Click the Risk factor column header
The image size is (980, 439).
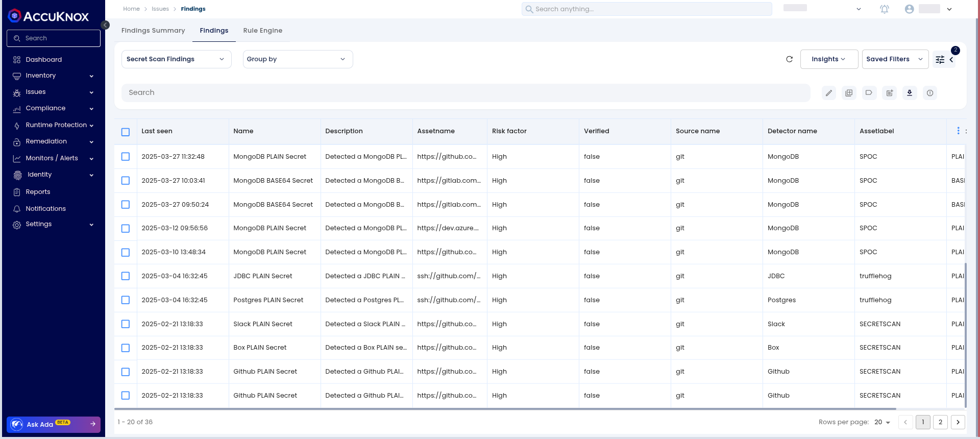[x=509, y=131]
